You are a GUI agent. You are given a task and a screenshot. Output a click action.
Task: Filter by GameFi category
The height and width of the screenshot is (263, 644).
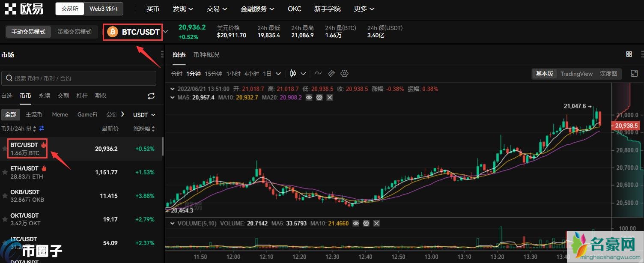click(87, 115)
